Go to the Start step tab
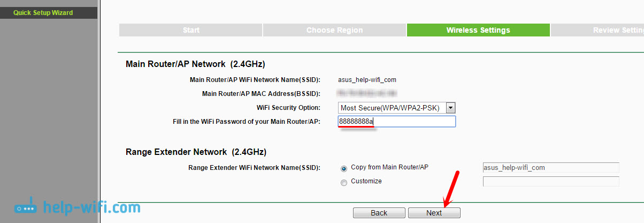Image resolution: width=644 pixels, height=223 pixels. click(x=190, y=30)
